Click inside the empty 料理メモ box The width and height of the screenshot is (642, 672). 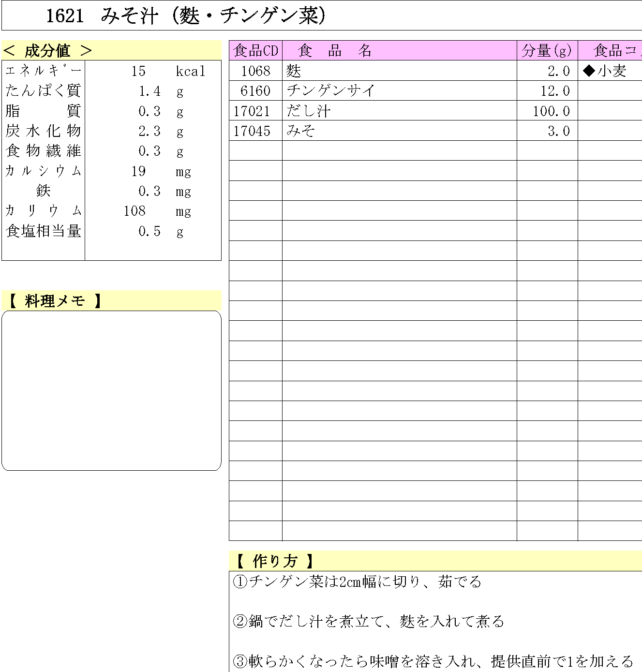tap(111, 390)
